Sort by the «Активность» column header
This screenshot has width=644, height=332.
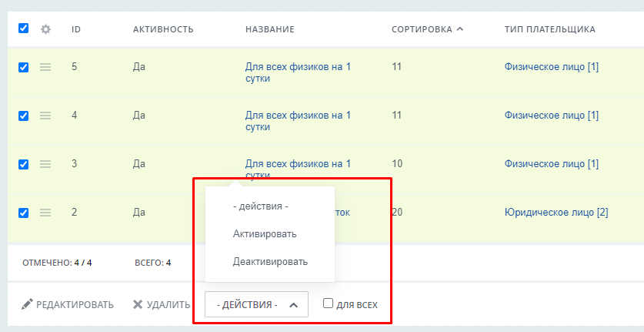pyautogui.click(x=163, y=29)
